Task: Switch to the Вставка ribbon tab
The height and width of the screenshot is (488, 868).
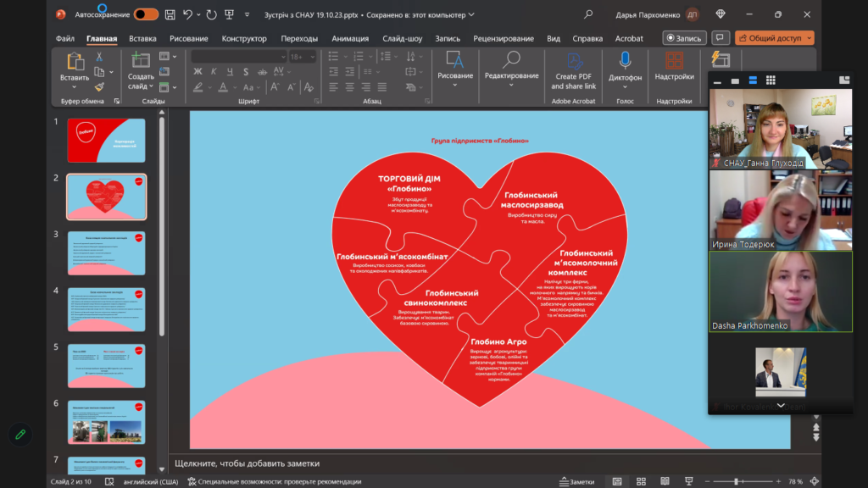Action: [142, 38]
